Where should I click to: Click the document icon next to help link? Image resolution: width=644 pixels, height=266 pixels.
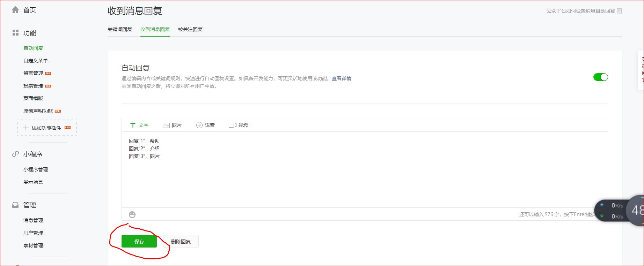pos(619,11)
